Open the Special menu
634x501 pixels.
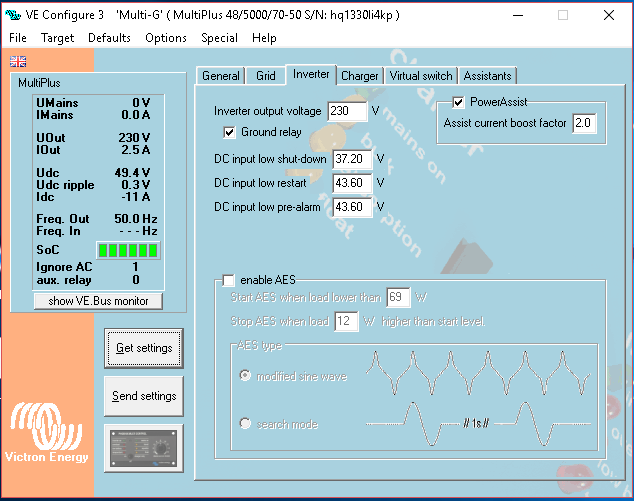(219, 38)
